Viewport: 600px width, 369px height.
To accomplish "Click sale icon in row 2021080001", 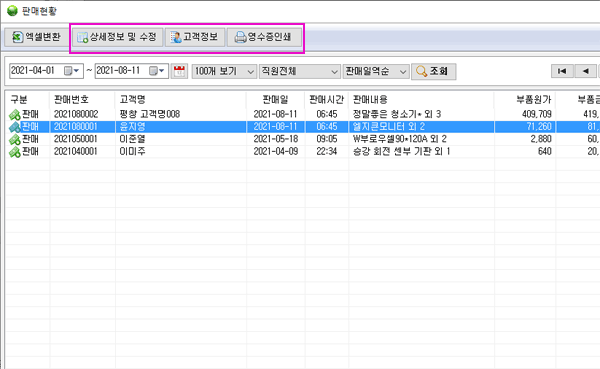I will coord(15,127).
